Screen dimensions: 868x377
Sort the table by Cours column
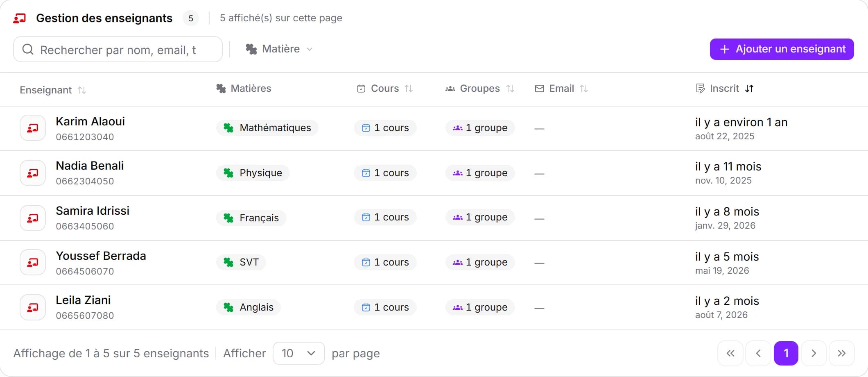coord(384,89)
